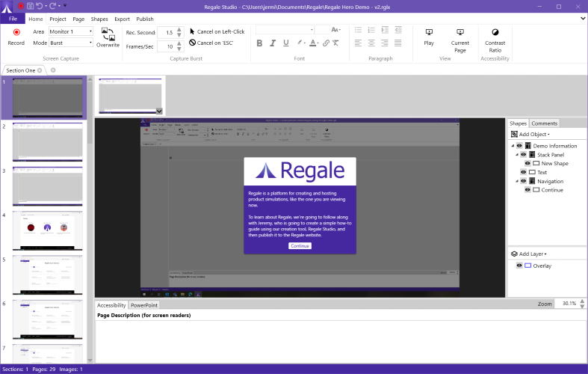This screenshot has width=588, height=374.
Task: Expand page preview thumbnail dropdown arrow
Action: pos(159,111)
